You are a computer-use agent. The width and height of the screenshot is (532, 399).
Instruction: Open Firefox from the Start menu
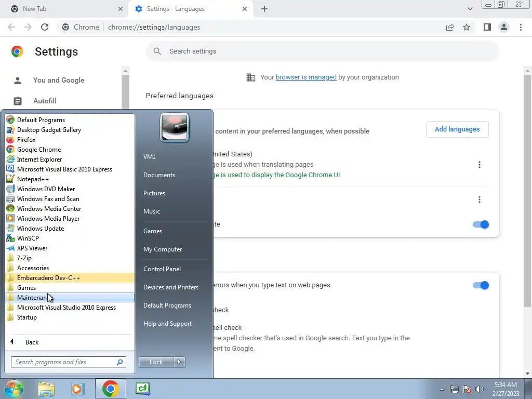pos(70,139)
